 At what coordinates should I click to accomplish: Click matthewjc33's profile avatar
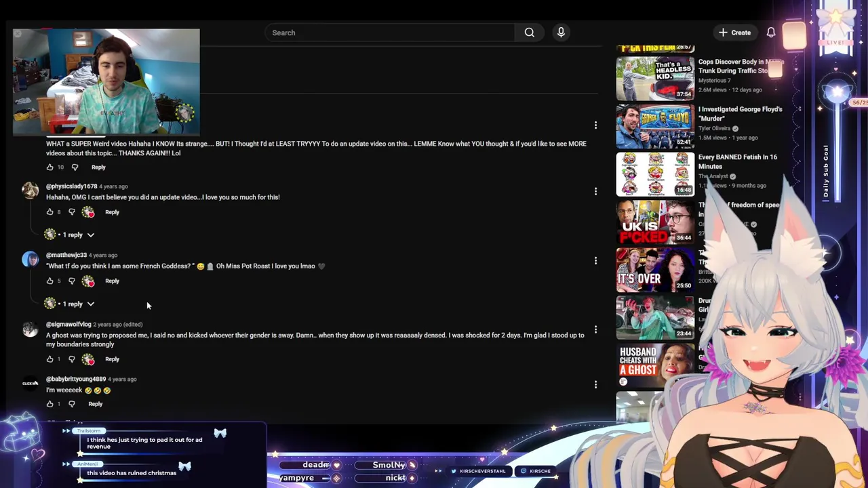30,260
